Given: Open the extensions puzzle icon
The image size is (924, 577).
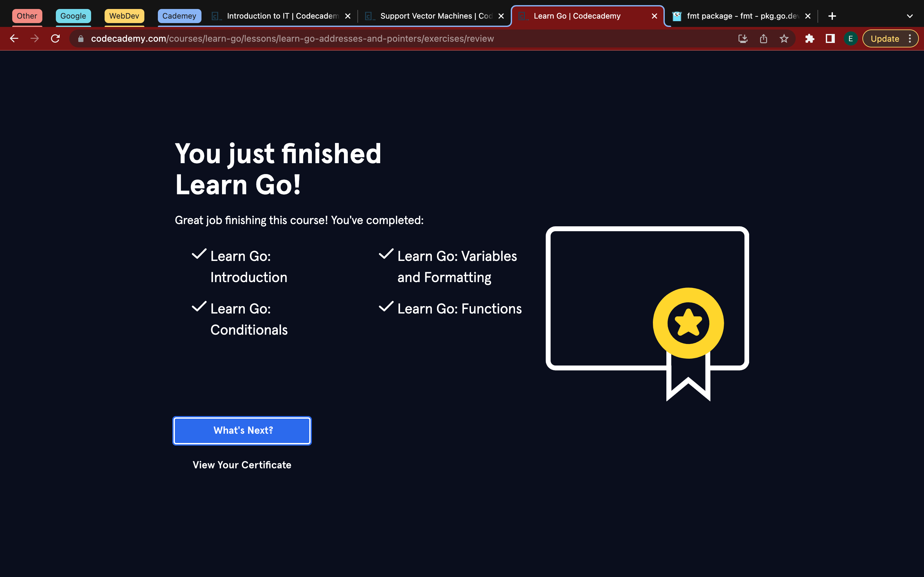Looking at the screenshot, I should coord(809,38).
